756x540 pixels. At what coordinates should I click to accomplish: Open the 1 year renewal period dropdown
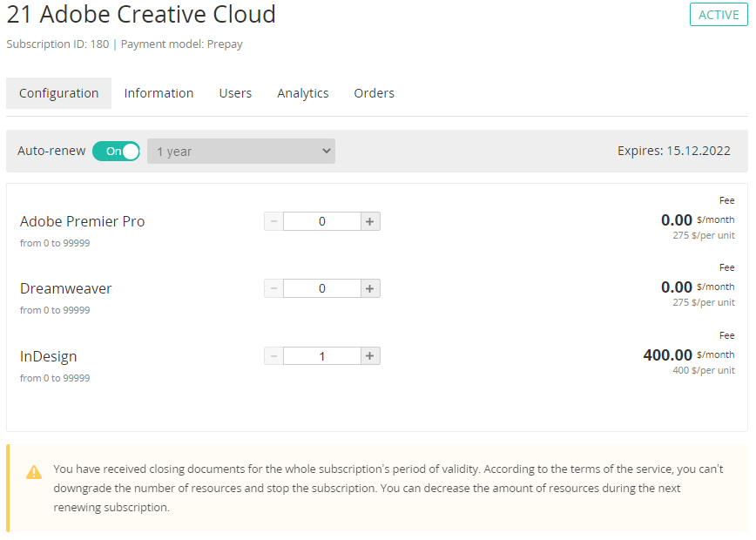pos(241,152)
